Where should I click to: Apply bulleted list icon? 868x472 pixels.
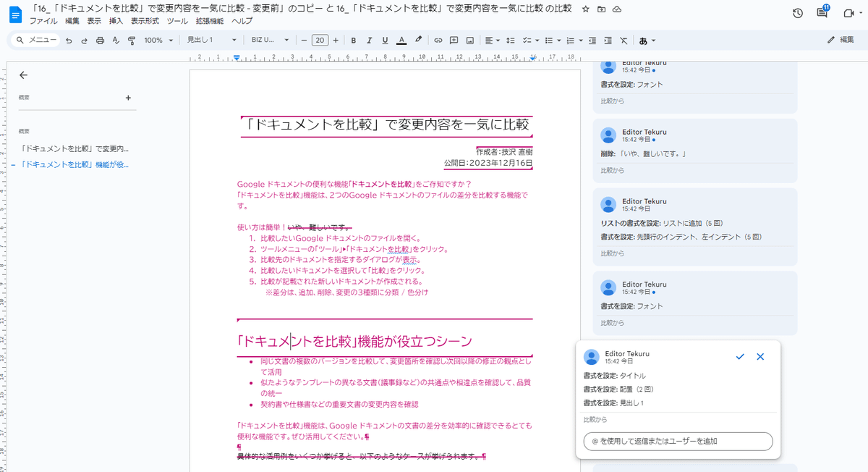click(548, 41)
